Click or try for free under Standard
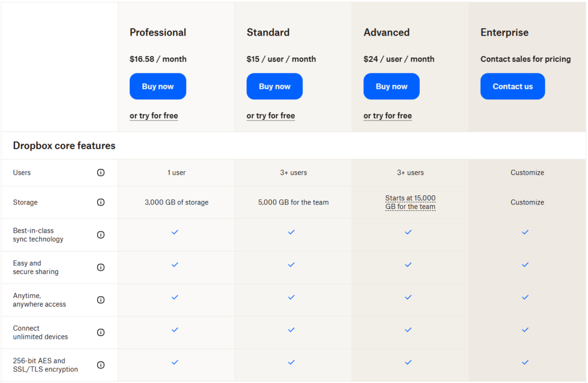Image resolution: width=588 pixels, height=383 pixels. click(270, 115)
